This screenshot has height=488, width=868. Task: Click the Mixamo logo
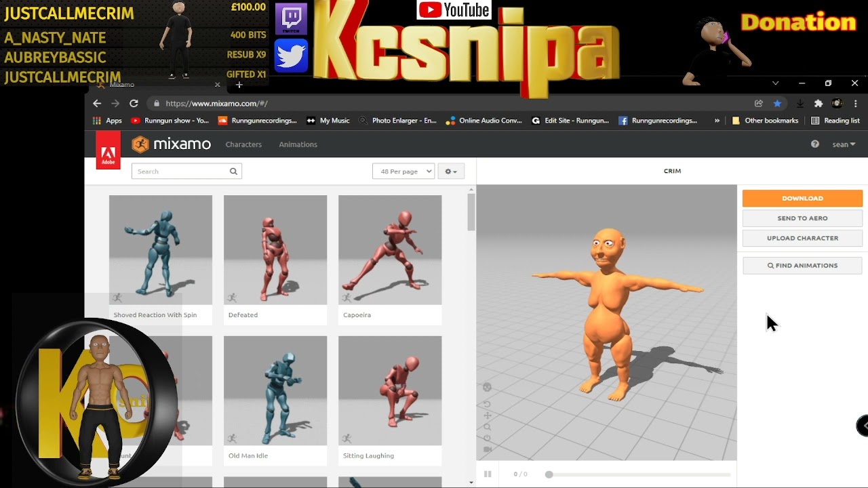click(171, 144)
